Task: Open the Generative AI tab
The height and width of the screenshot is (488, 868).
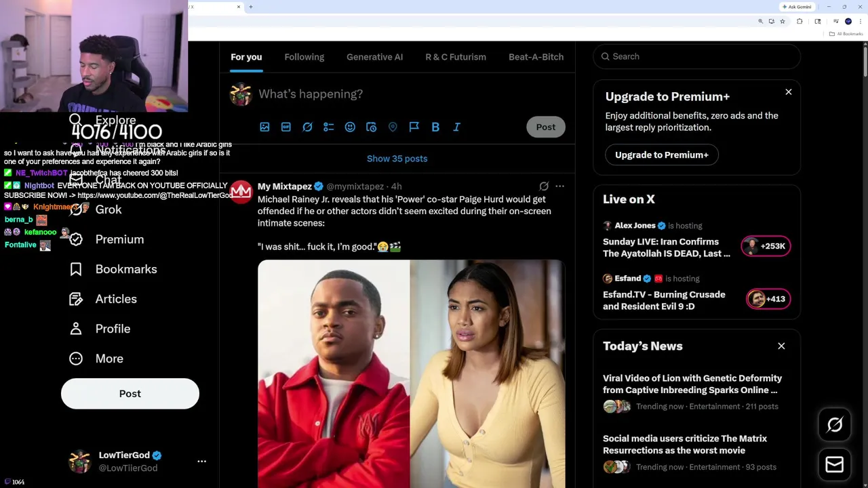Action: pyautogui.click(x=374, y=57)
